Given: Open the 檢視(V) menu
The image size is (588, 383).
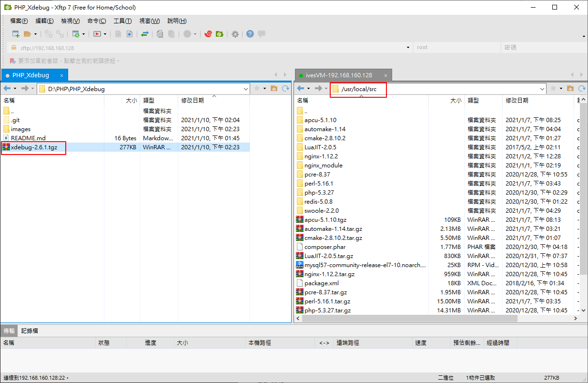Looking at the screenshot, I should [71, 21].
